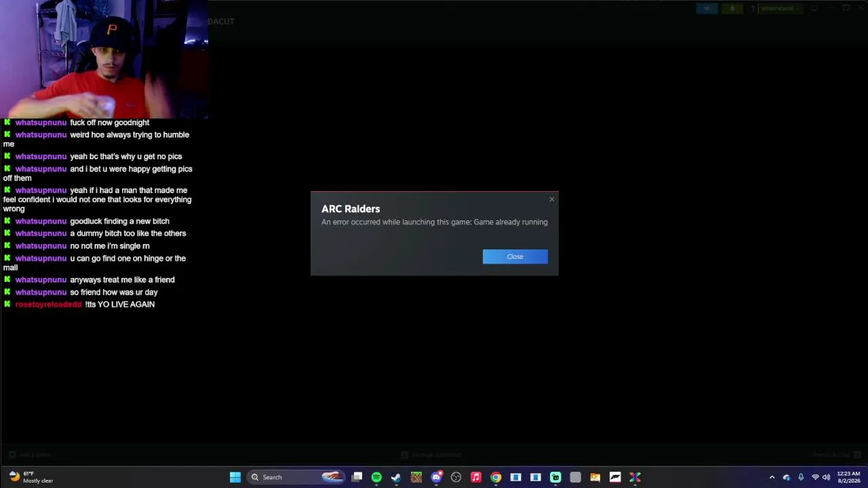Screen dimensions: 868x488
Task: Click the Kick badge beside 'anyways treat me like a friend'
Action: (7, 280)
